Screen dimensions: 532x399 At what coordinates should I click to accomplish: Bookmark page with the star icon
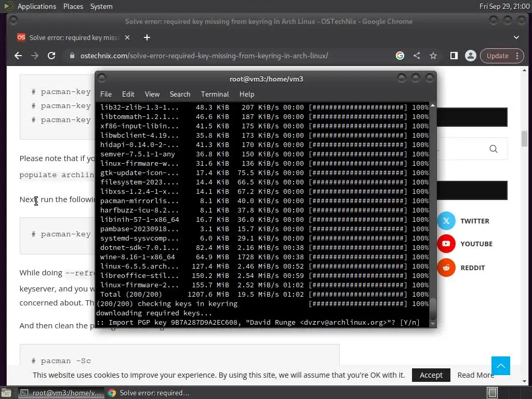(x=433, y=56)
